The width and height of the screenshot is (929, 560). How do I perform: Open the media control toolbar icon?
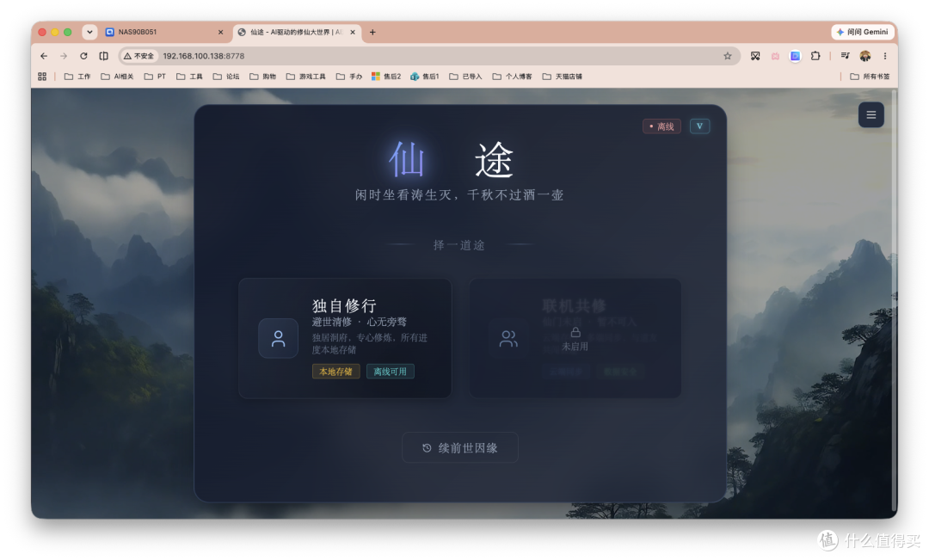coord(845,56)
